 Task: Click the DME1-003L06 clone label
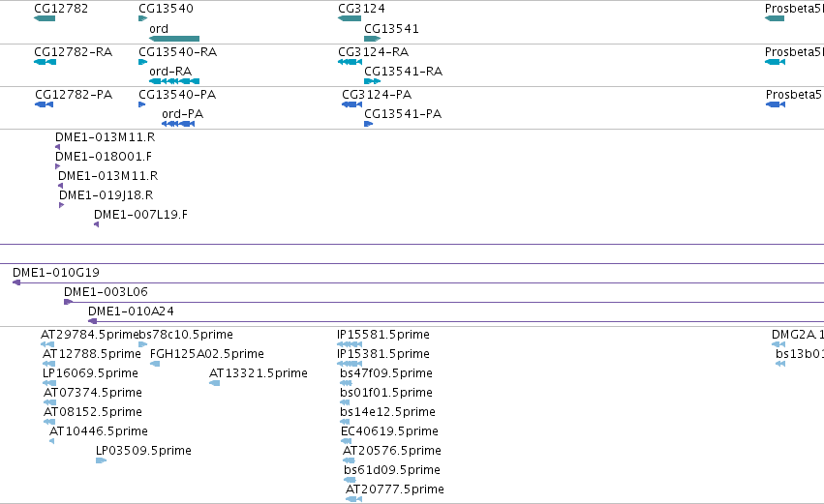(106, 291)
